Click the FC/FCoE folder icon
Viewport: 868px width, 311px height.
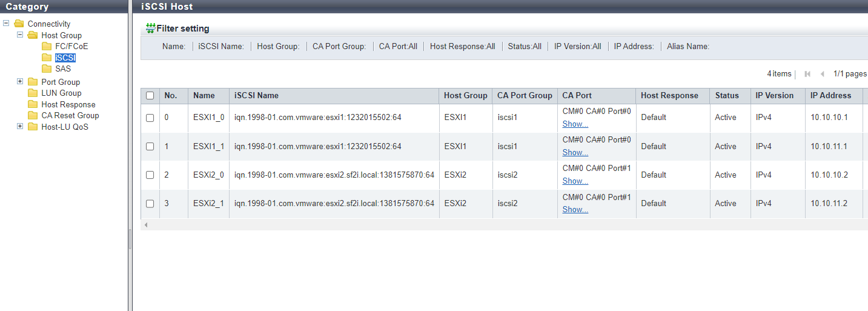tap(47, 47)
